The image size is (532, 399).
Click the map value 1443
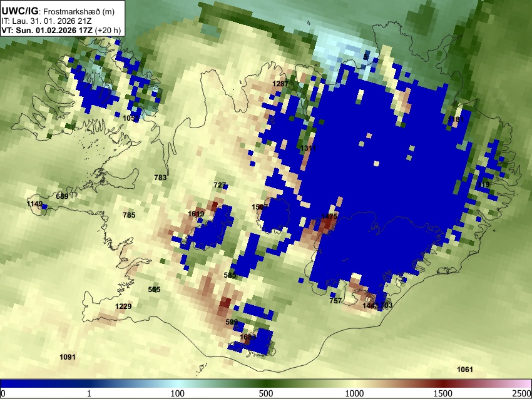coord(370,306)
